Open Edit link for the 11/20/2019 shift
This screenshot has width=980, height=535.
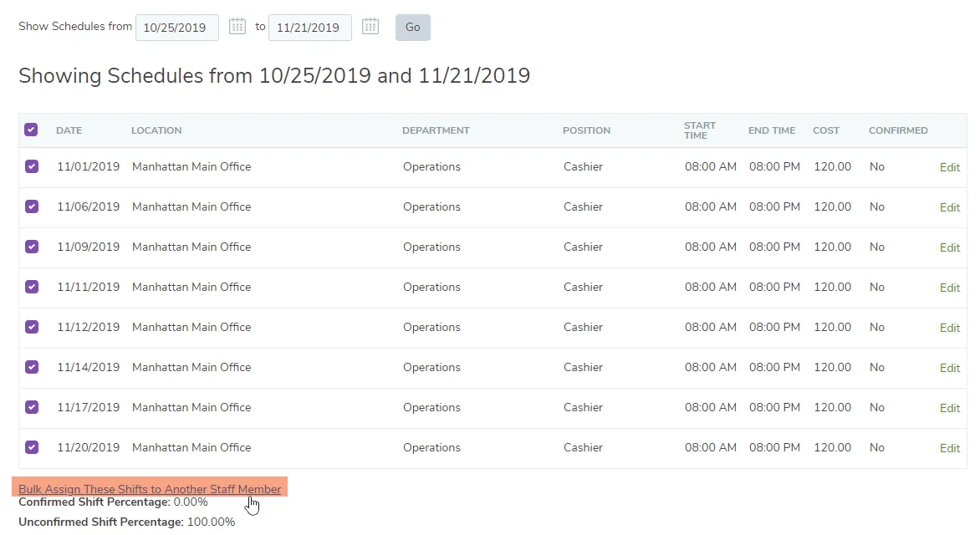(x=949, y=448)
